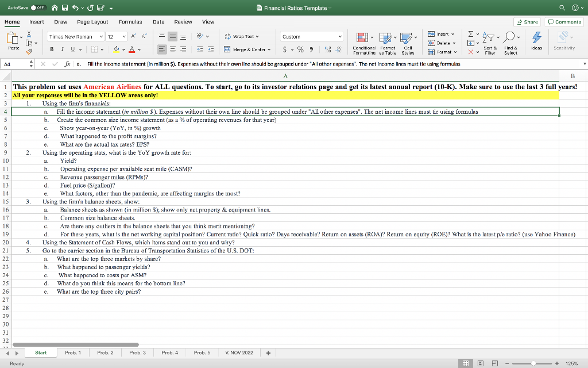588x368 pixels.
Task: Click the fx insert function icon
Action: pyautogui.click(x=67, y=64)
